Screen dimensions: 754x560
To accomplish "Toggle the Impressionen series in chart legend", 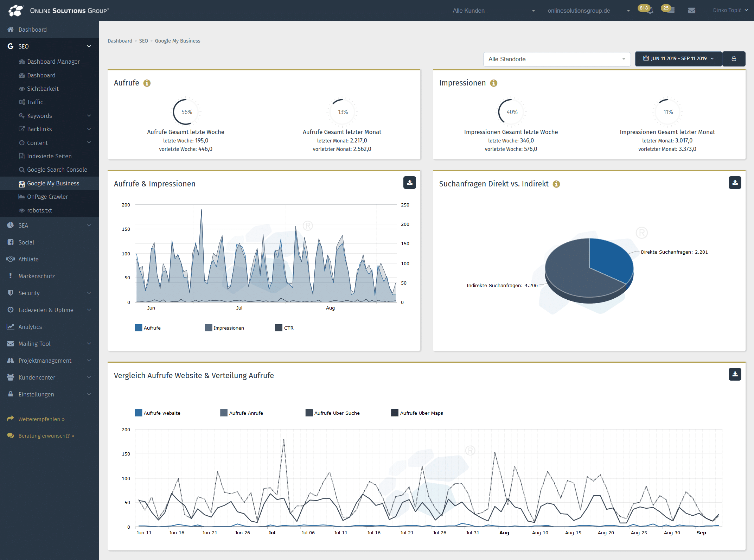I will coord(224,328).
